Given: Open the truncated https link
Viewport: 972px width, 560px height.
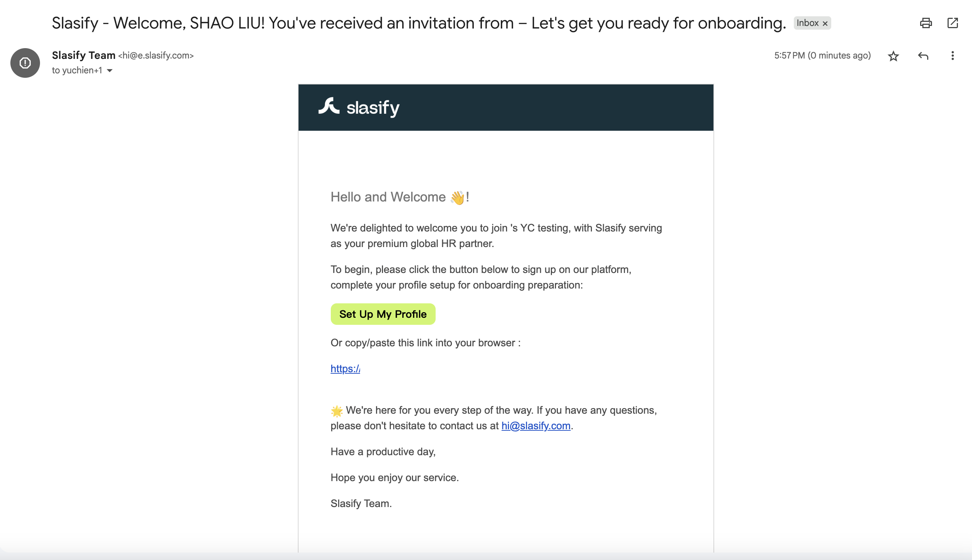Looking at the screenshot, I should click(345, 369).
